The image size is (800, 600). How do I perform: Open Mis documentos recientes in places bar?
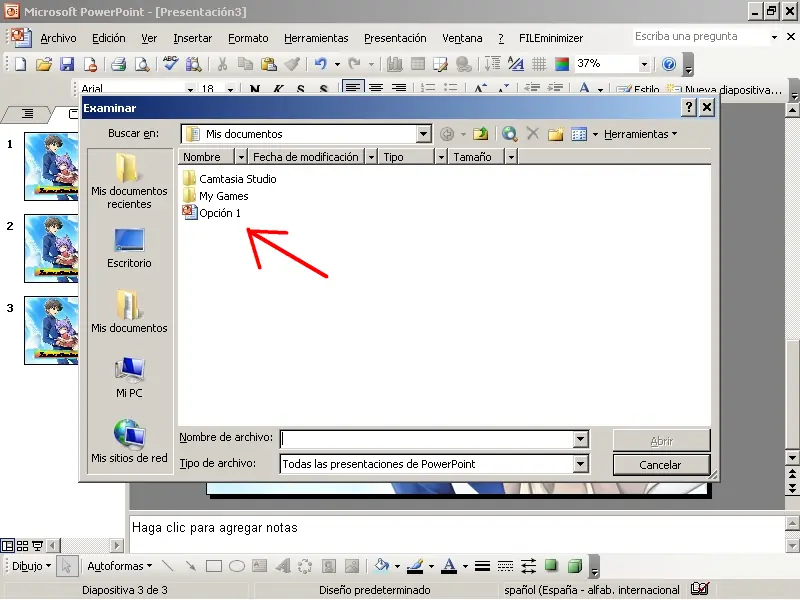pyautogui.click(x=129, y=181)
